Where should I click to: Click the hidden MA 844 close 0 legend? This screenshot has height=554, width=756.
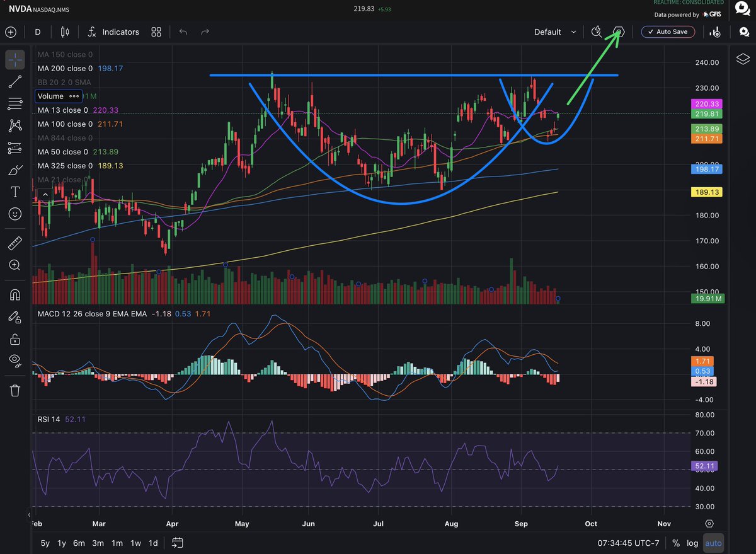(x=65, y=137)
